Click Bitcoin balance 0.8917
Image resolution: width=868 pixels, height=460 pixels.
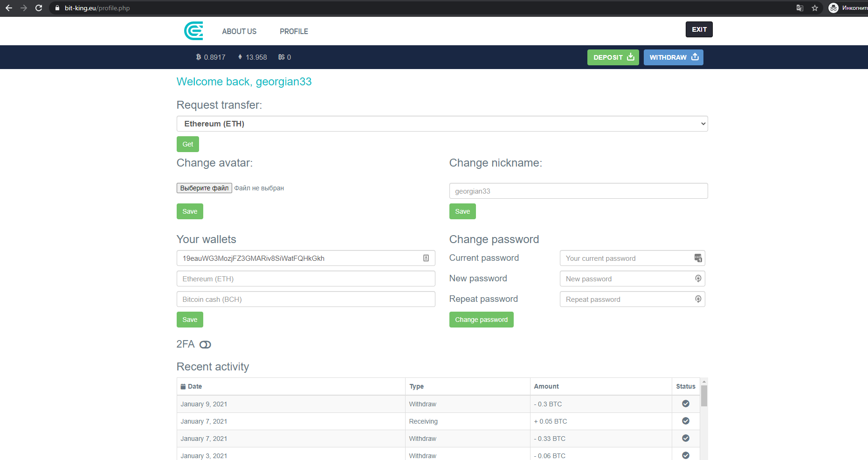[x=211, y=57]
